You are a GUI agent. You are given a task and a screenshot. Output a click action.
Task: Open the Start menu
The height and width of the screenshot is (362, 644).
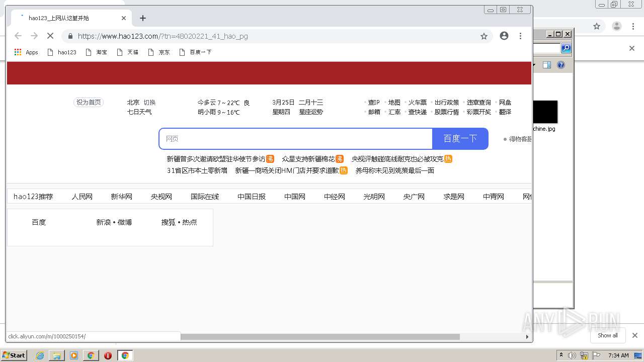[x=14, y=355]
